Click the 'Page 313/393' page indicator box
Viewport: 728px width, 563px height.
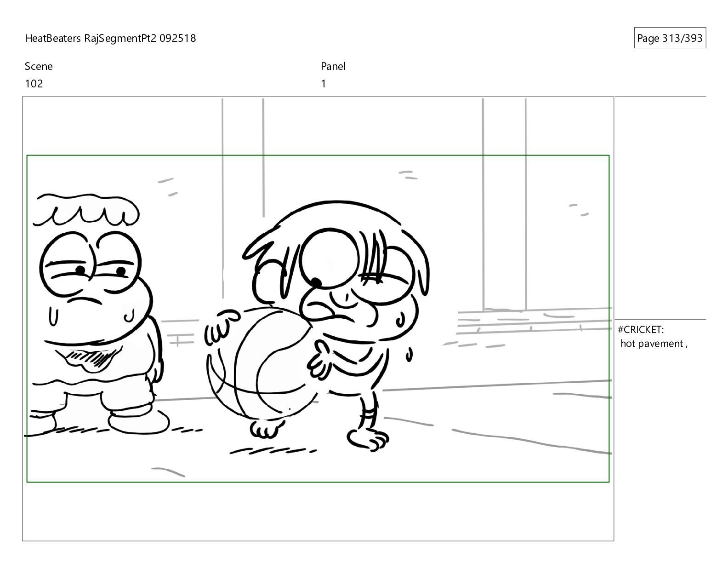pos(670,38)
